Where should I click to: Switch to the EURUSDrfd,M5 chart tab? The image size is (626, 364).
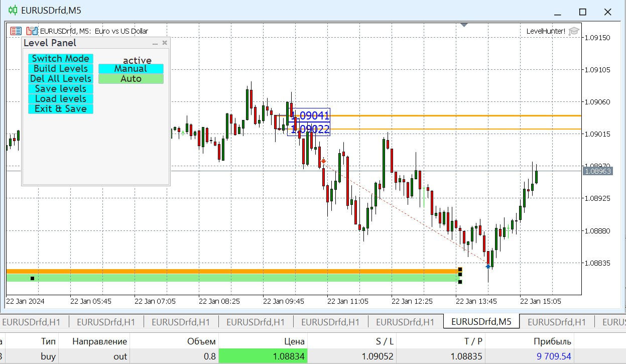coord(481,322)
